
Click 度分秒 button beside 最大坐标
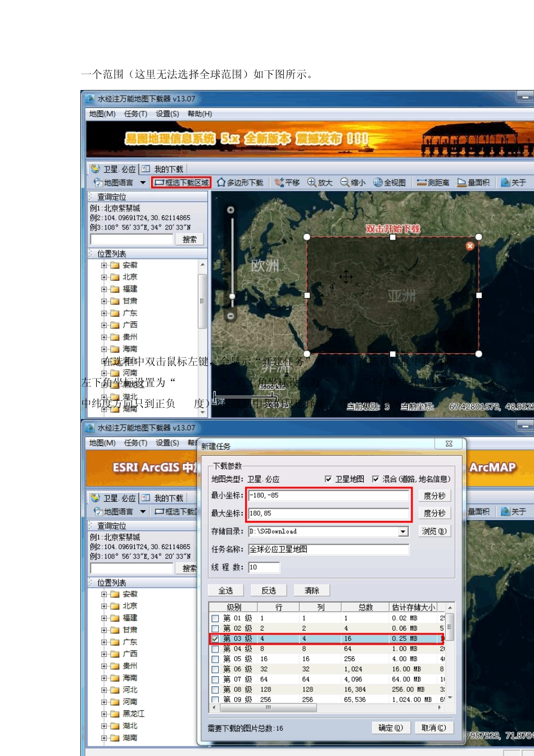pyautogui.click(x=434, y=513)
